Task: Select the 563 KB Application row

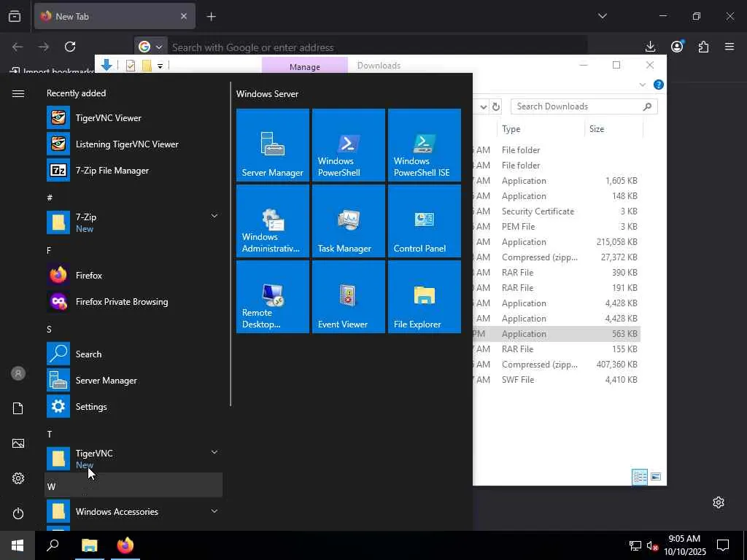Action: (x=557, y=334)
